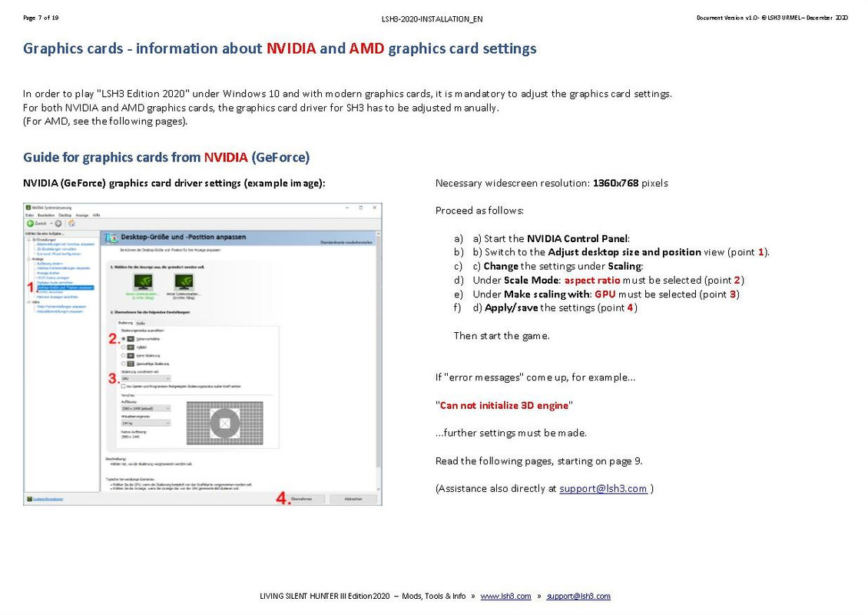Viewport: 868px width, 615px height.
Task: Select the first green monitor display icon
Action: point(143,281)
